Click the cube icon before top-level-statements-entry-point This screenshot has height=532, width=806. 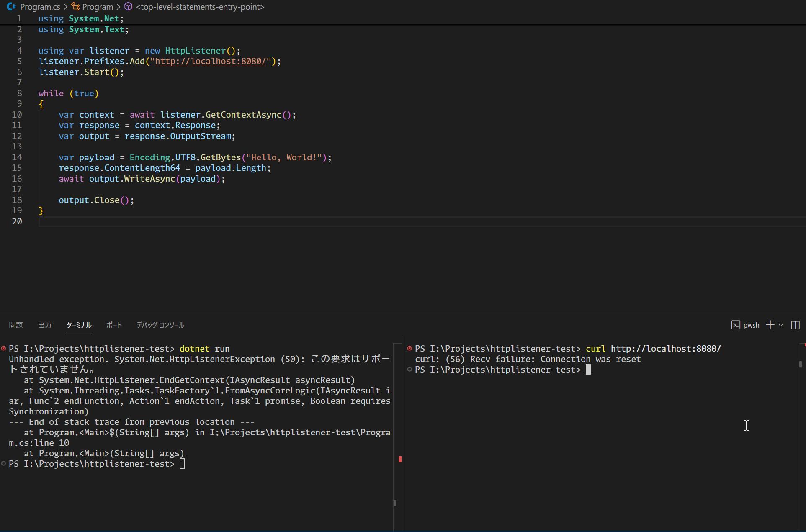tap(129, 7)
